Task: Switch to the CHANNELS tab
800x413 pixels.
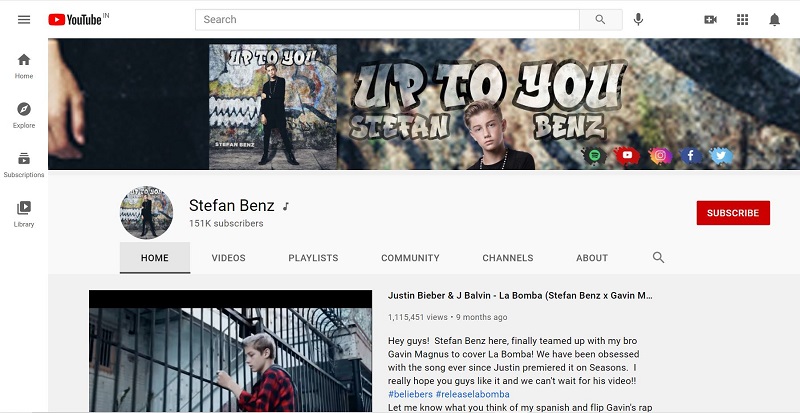Action: (x=508, y=258)
